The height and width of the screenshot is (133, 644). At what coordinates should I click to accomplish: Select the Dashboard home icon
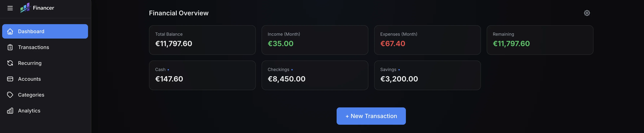10,31
